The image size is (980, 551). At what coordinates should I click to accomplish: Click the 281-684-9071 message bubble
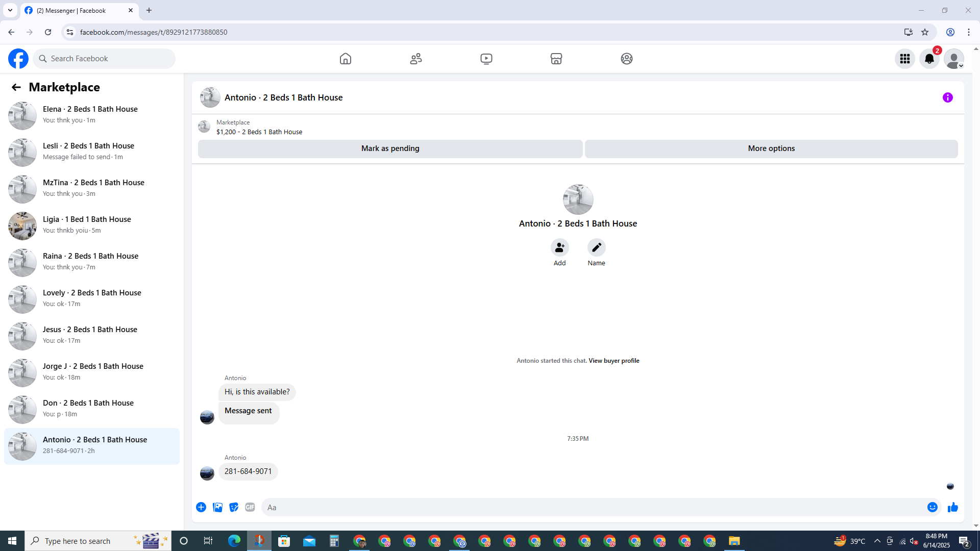248,471
